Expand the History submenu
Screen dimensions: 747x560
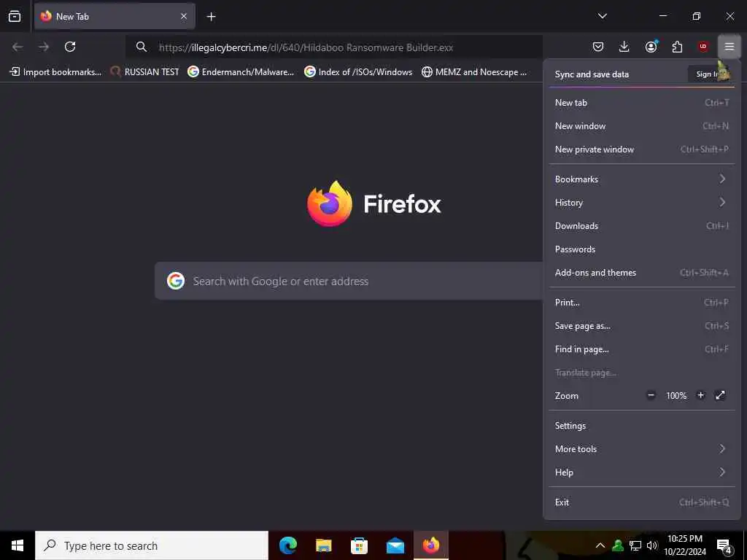642,203
